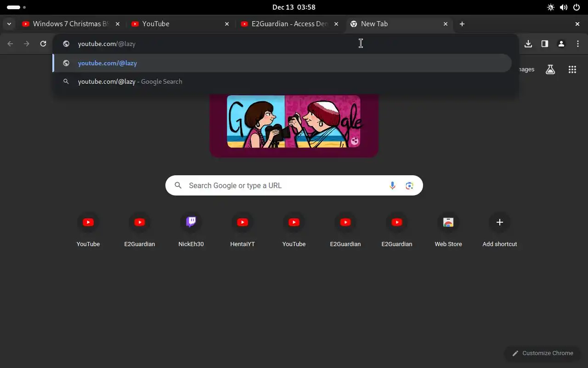588x368 pixels.
Task: Go forward with the forward arrow
Action: click(x=27, y=44)
